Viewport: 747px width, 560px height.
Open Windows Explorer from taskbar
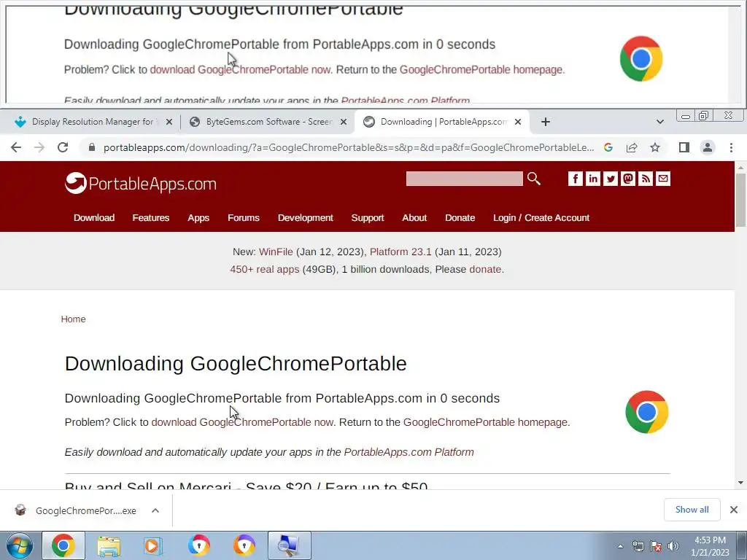tap(109, 545)
